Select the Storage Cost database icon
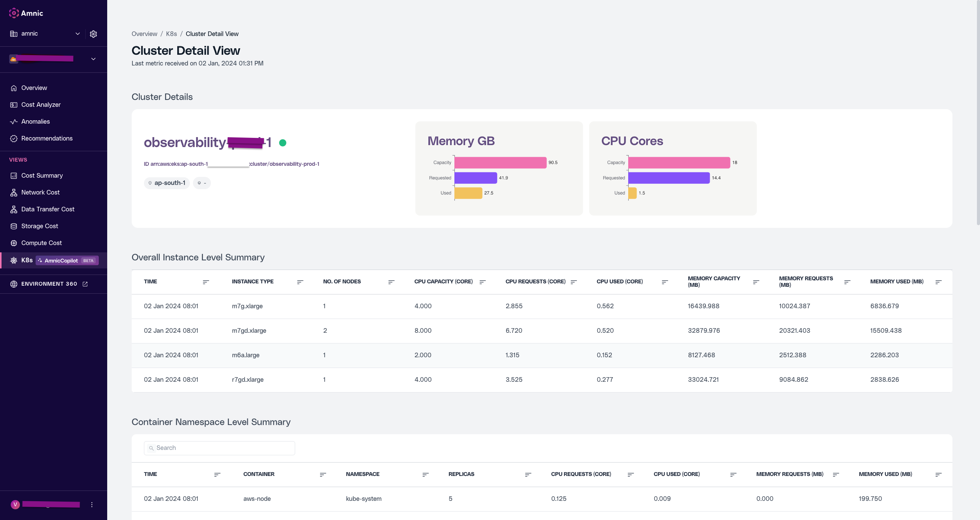 click(x=13, y=226)
